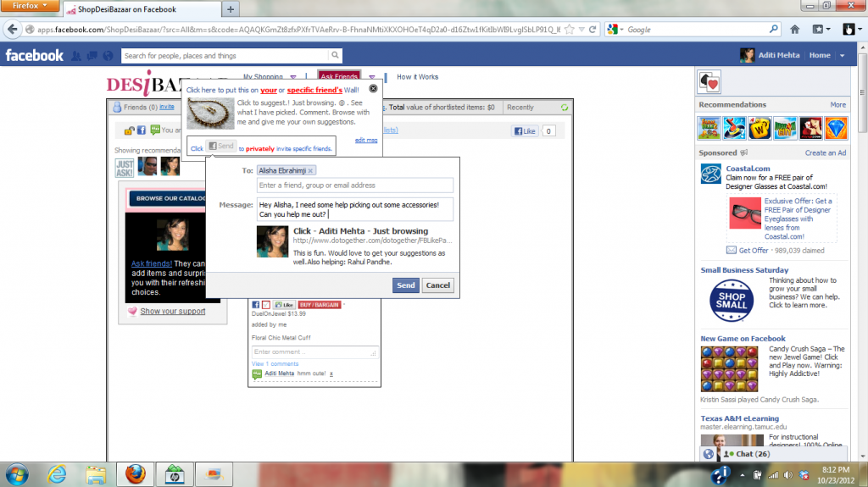Click the browser back arrow button
Viewport: 868px width, 487px height.
[13, 30]
